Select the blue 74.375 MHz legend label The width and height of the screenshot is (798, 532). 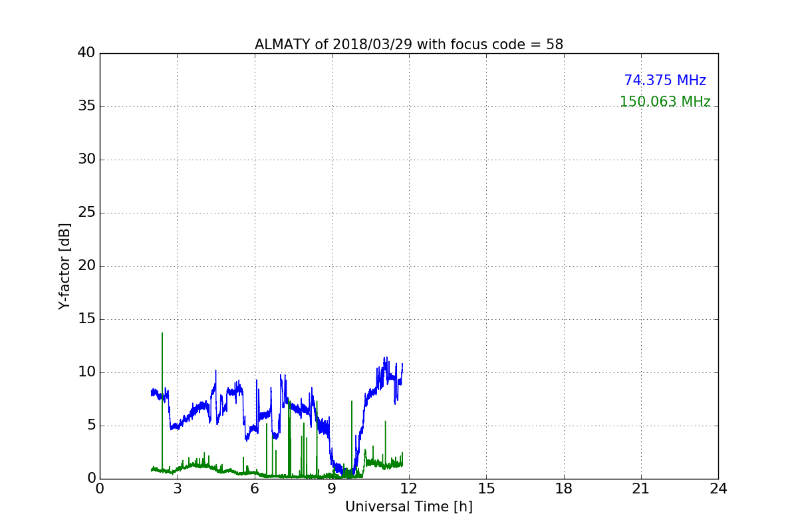coord(665,80)
